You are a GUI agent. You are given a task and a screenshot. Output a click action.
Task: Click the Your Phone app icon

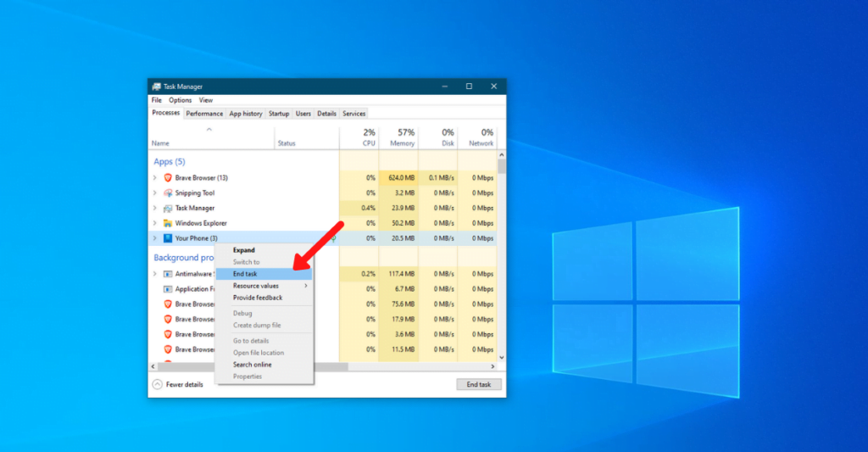[x=168, y=238]
